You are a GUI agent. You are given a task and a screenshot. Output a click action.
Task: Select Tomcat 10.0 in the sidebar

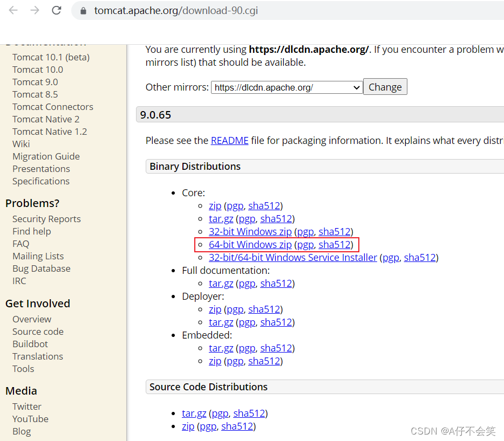tap(37, 69)
